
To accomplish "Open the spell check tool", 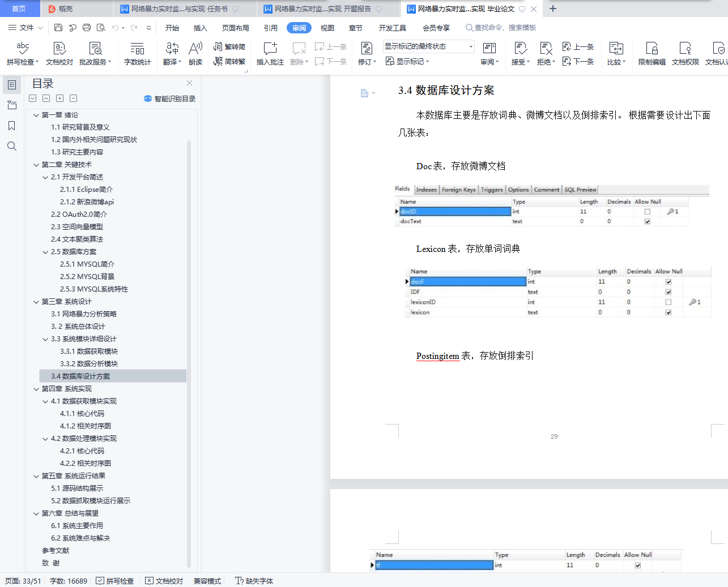I will (23, 54).
